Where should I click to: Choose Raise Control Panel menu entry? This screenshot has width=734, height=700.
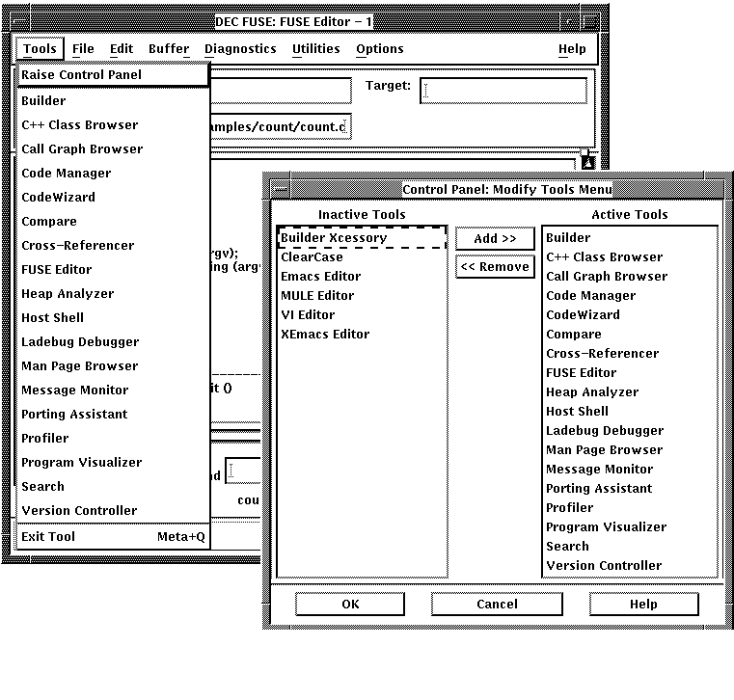pos(81,75)
